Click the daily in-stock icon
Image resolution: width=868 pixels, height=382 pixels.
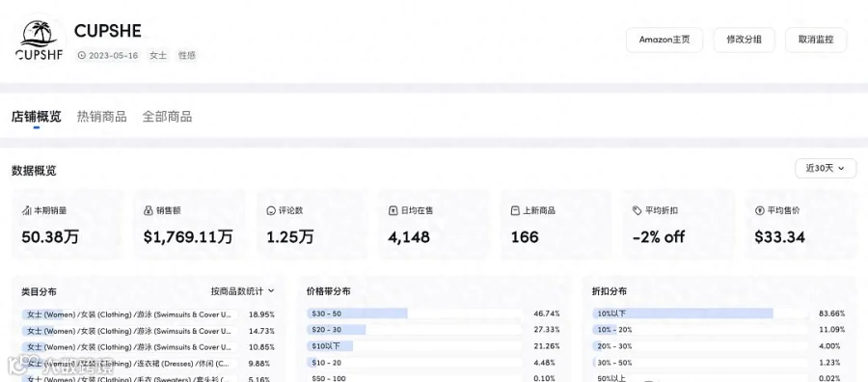393,211
